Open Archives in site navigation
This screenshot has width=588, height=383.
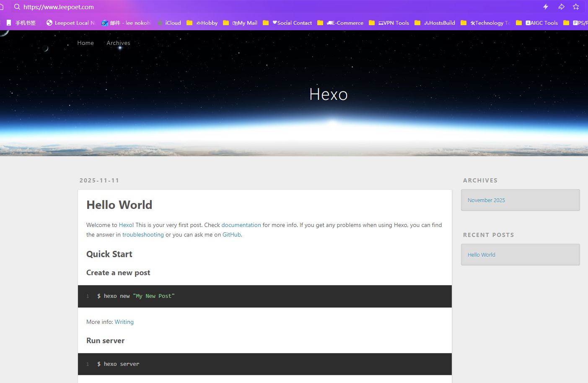click(118, 43)
